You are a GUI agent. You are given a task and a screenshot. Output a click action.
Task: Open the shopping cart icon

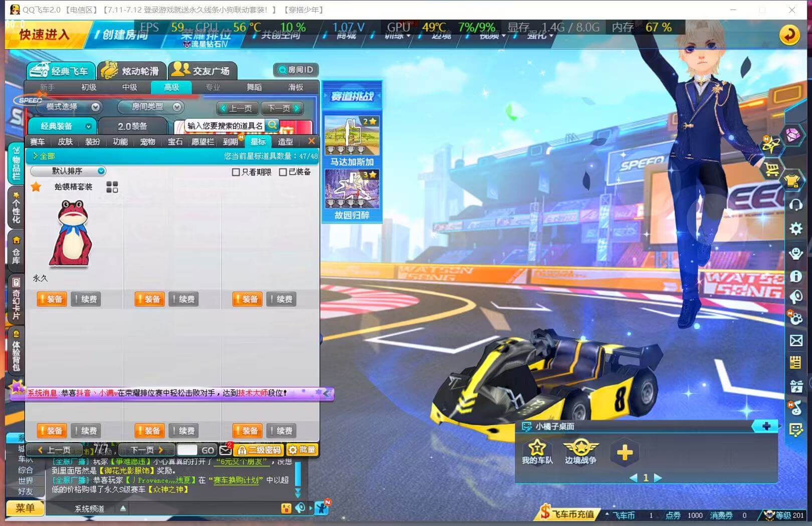pos(772,169)
